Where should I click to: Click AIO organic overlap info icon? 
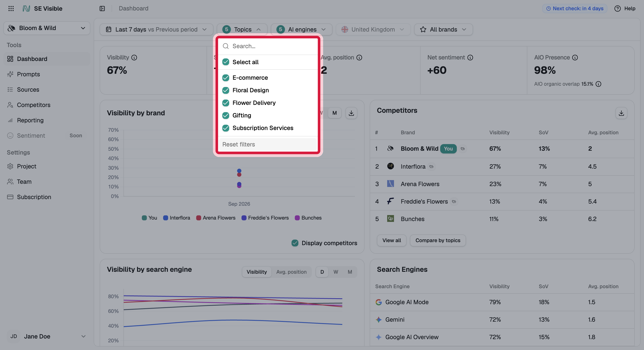[x=598, y=84]
